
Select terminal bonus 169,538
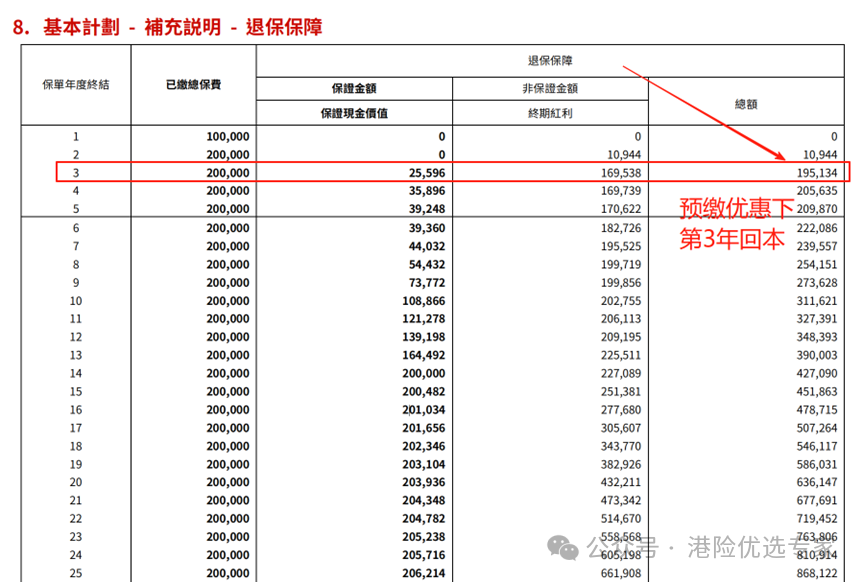coord(621,173)
